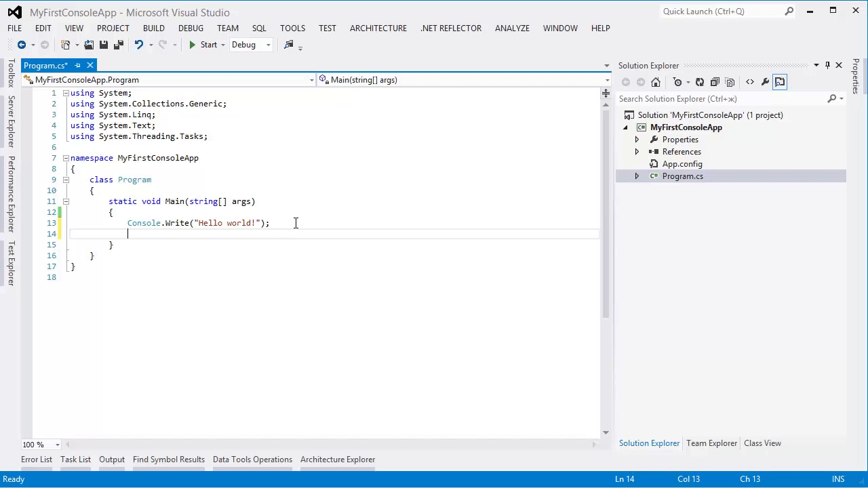The image size is (868, 488).
Task: Expand the References node
Action: 637,152
